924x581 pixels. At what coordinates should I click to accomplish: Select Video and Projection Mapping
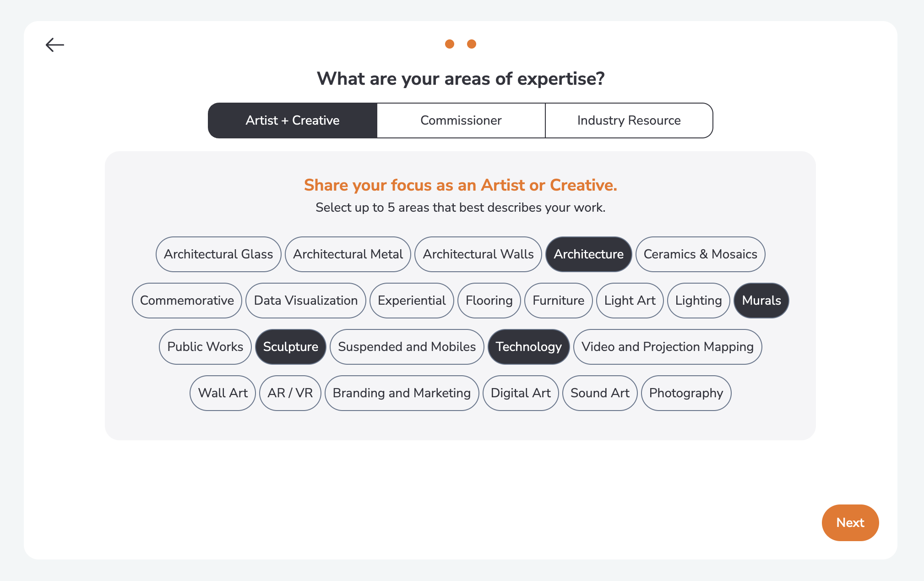coord(668,347)
